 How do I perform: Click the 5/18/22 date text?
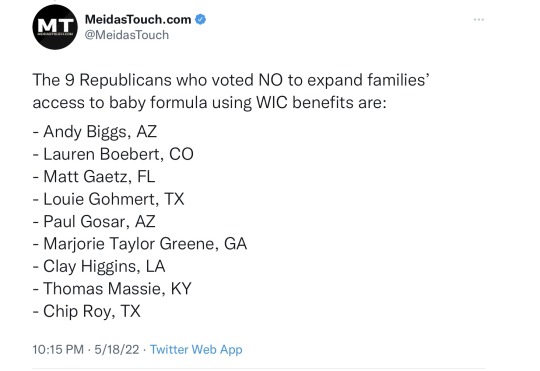pos(117,349)
